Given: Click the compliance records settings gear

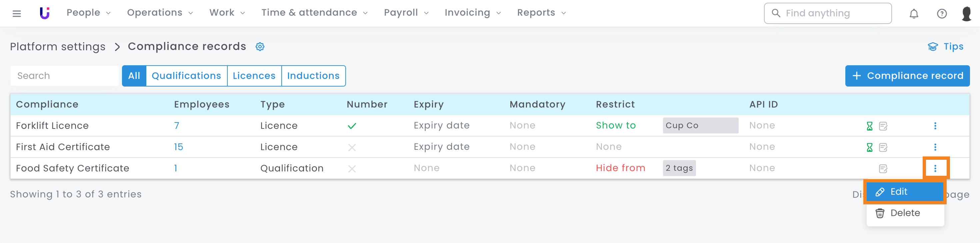Looking at the screenshot, I should pos(260,47).
